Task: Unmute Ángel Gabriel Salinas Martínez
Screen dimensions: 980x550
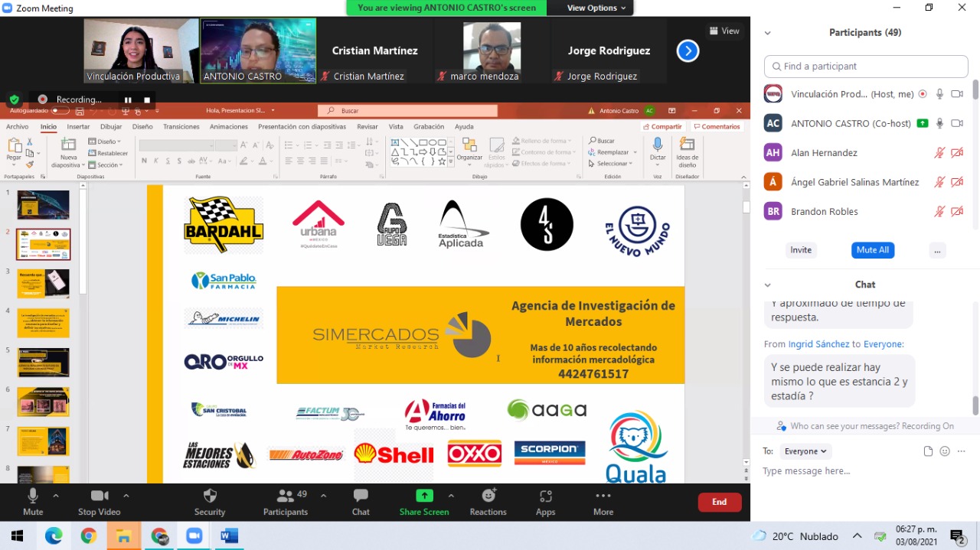Action: click(939, 182)
